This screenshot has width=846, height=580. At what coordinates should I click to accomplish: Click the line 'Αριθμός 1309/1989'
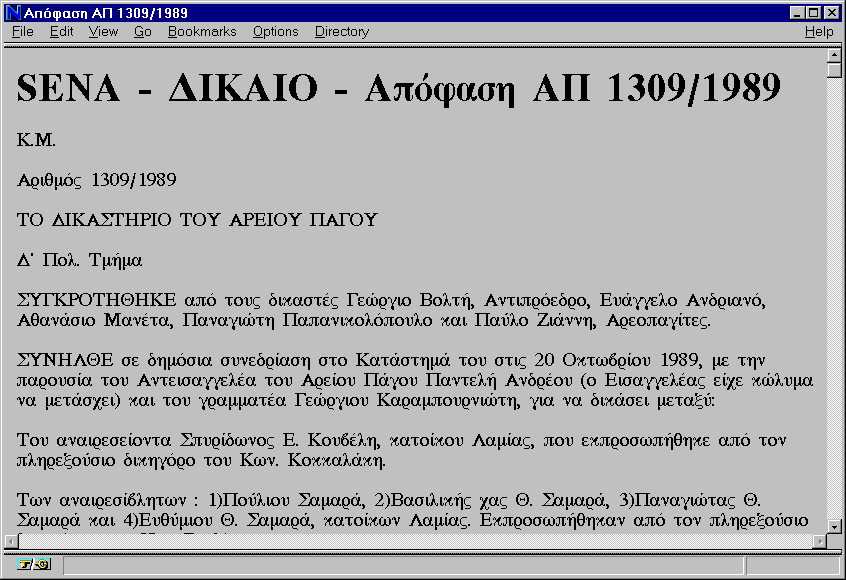coord(97,180)
